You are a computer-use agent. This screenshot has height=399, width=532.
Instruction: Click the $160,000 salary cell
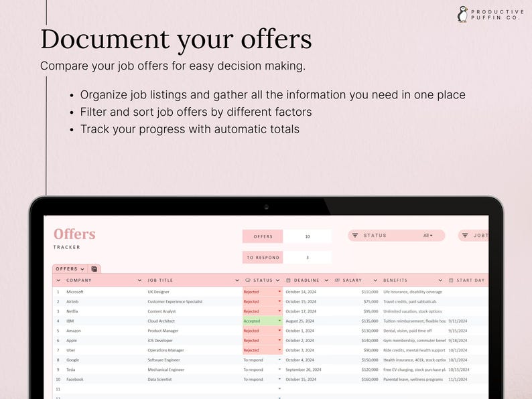(x=356, y=380)
